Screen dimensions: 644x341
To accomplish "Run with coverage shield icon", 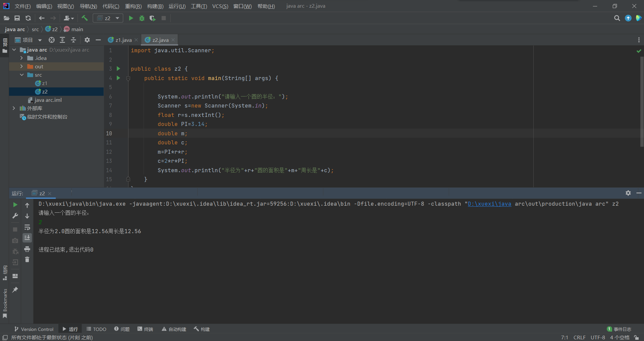I will point(153,18).
